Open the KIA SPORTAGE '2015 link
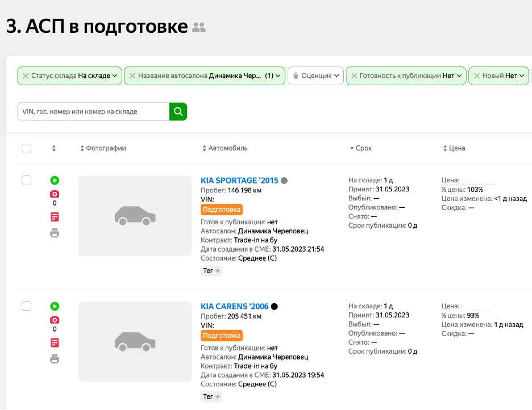Image resolution: width=532 pixels, height=410 pixels. 239,181
